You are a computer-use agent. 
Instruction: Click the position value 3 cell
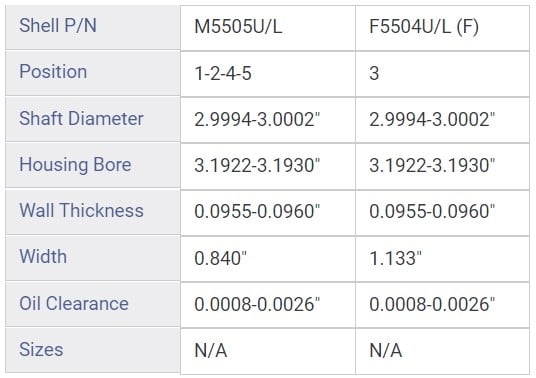point(442,74)
